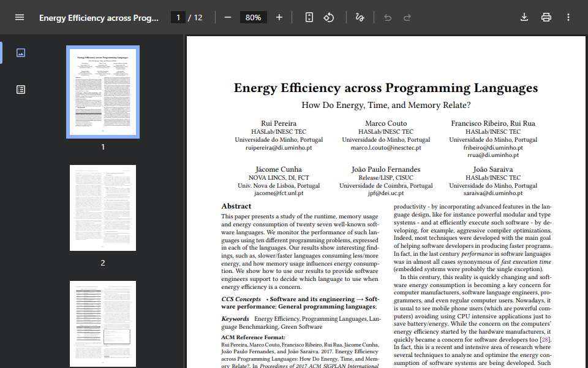Image resolution: width=588 pixels, height=368 pixels.
Task: Select the page number input field
Action: [x=178, y=18]
